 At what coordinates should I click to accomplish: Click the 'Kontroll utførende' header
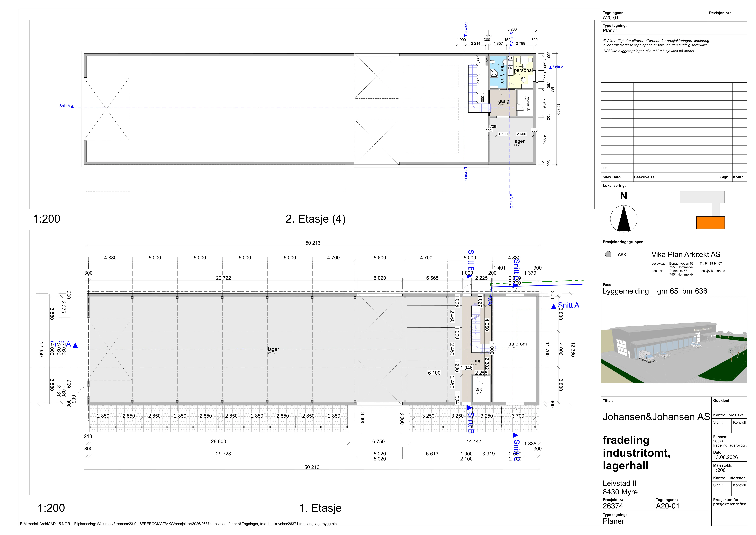pos(729,478)
